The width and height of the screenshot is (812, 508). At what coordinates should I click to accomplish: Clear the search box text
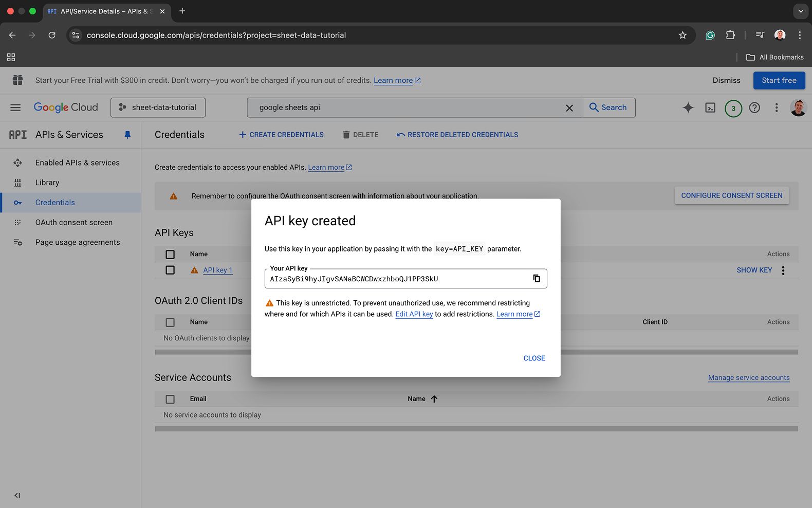click(569, 108)
